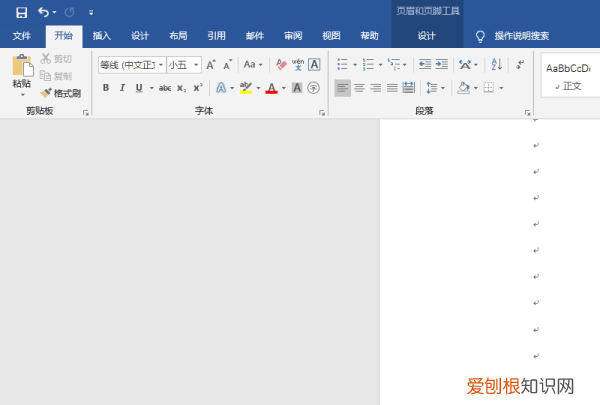Screen dimensions: 600x405
Task: Align text left
Action: coord(342,88)
